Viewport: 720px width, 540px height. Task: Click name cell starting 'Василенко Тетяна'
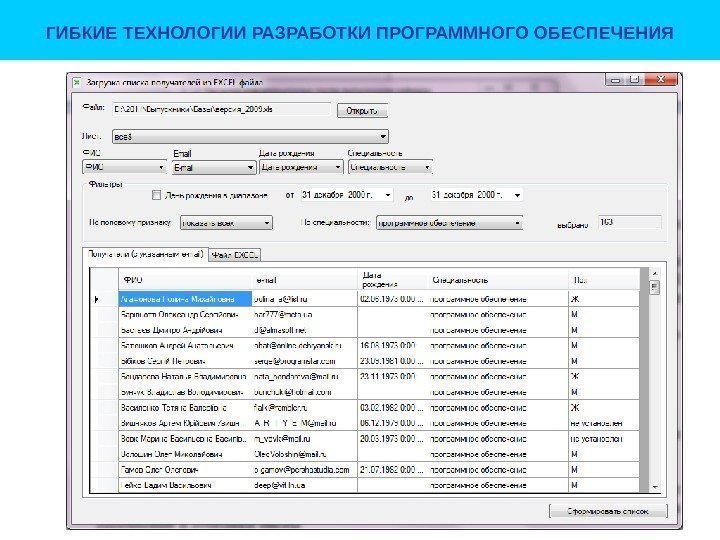185,408
